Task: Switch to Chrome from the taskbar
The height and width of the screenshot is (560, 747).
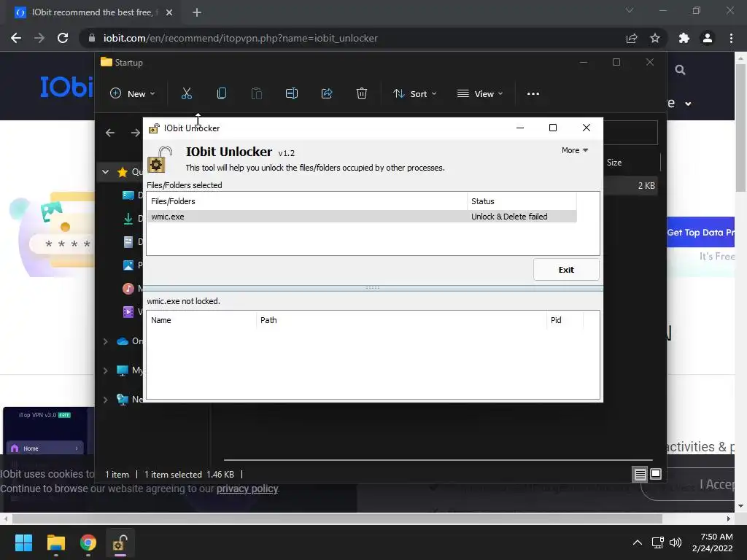Action: 88,542
